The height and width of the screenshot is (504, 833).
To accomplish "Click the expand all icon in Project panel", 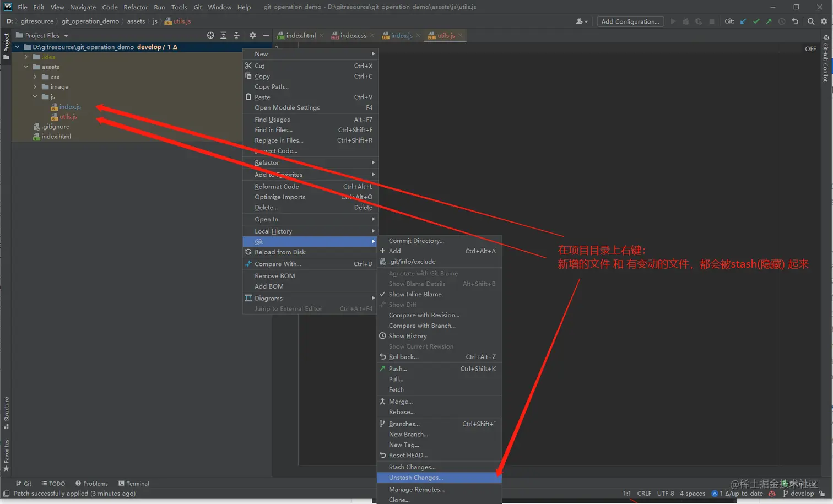I will (x=223, y=35).
